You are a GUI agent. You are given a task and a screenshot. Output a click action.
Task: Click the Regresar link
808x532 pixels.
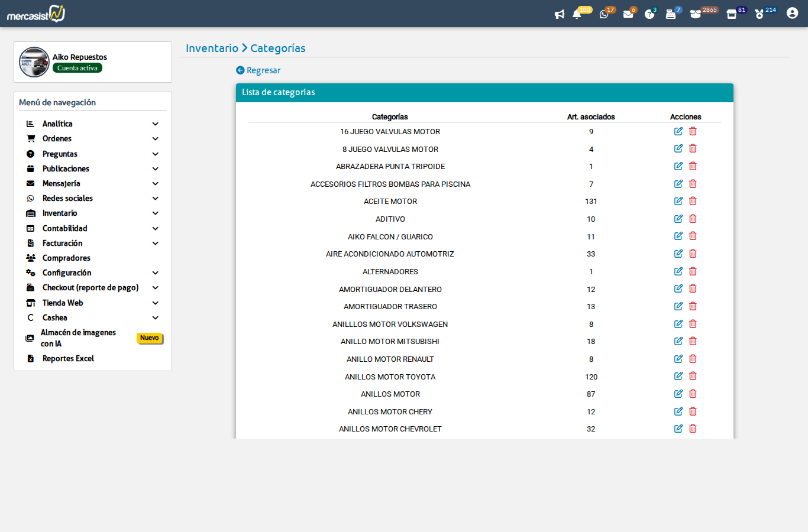tap(258, 70)
